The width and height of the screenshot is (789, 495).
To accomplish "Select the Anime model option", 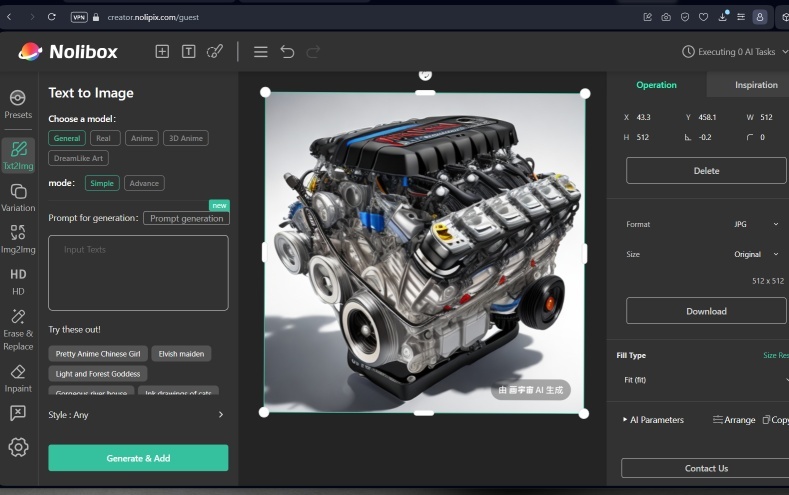I will [141, 138].
